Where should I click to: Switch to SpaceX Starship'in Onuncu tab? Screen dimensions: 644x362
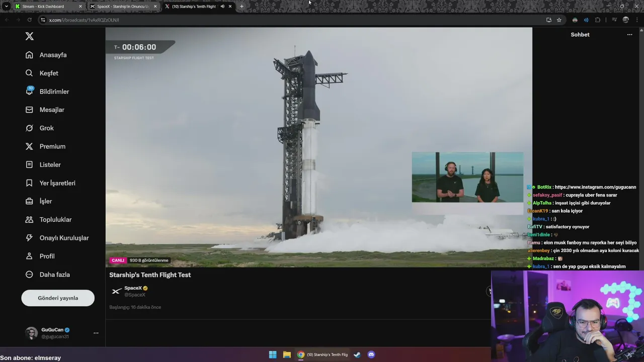pyautogui.click(x=123, y=7)
